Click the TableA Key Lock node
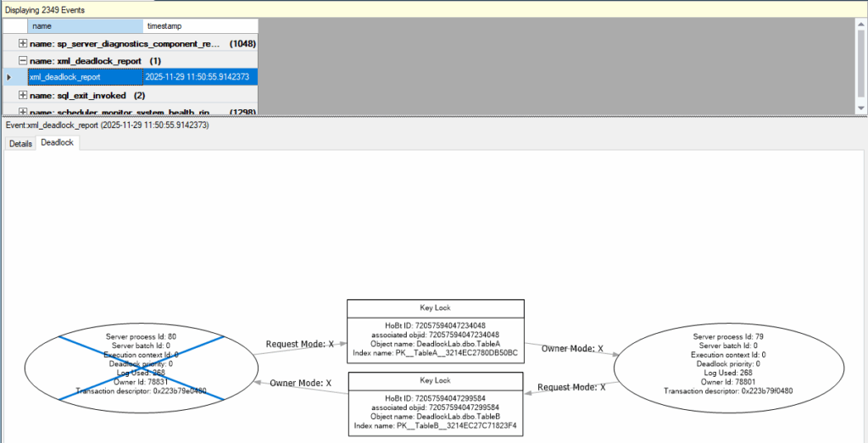 tap(436, 331)
